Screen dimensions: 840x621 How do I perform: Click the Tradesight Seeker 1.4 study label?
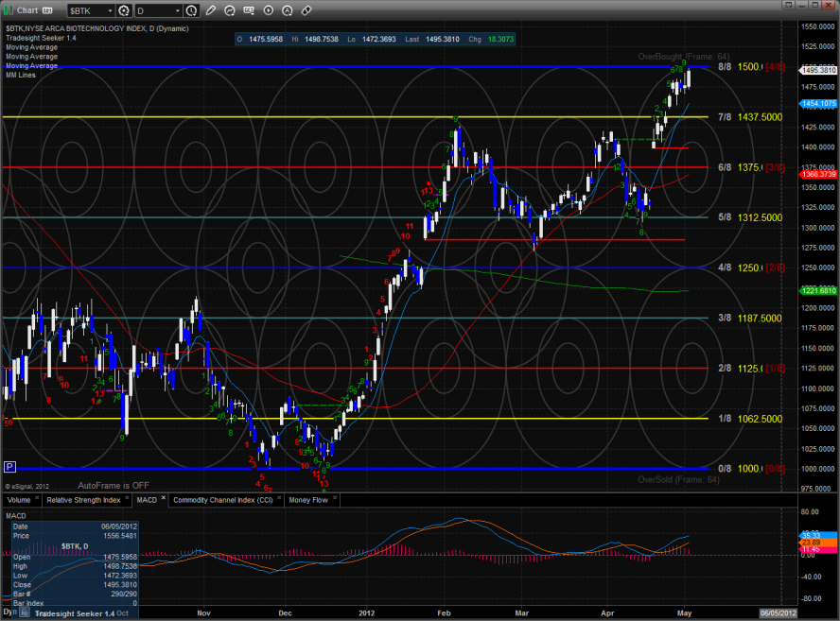38,38
